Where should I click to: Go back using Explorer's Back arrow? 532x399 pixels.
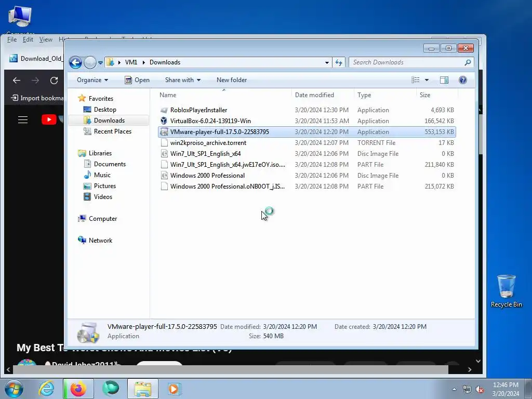coord(75,62)
